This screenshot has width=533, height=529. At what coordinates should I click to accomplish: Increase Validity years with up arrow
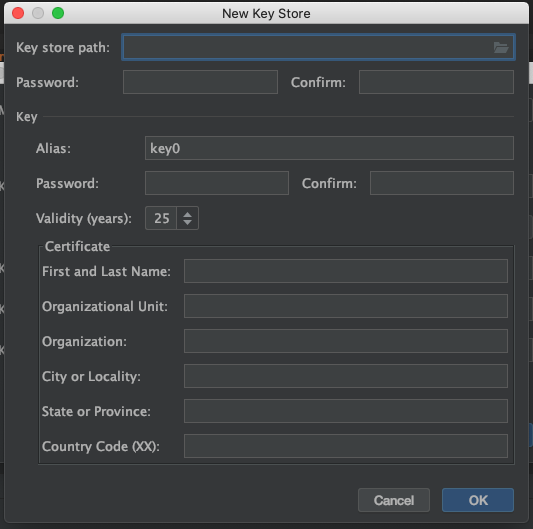click(187, 215)
